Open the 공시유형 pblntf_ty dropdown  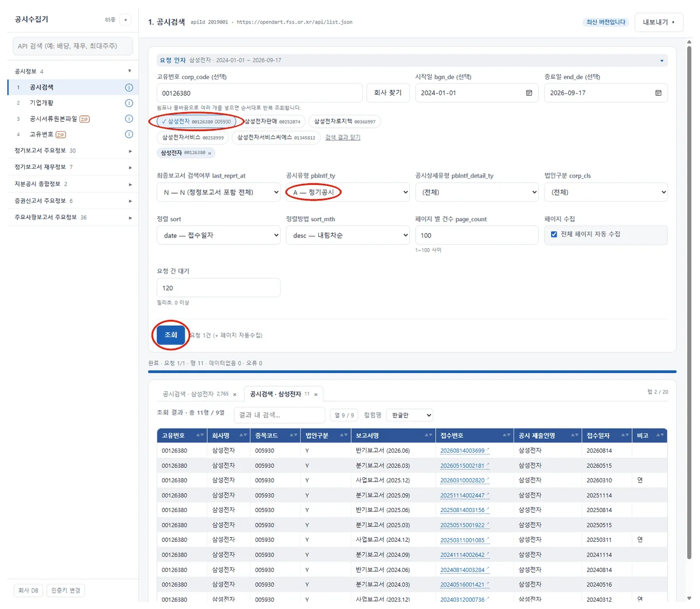tap(348, 192)
